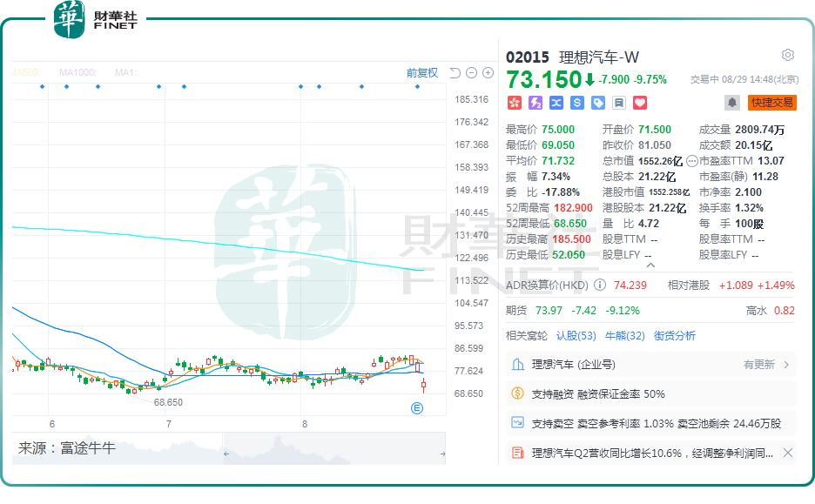Click the month 7 label on the date axis

(x=168, y=424)
